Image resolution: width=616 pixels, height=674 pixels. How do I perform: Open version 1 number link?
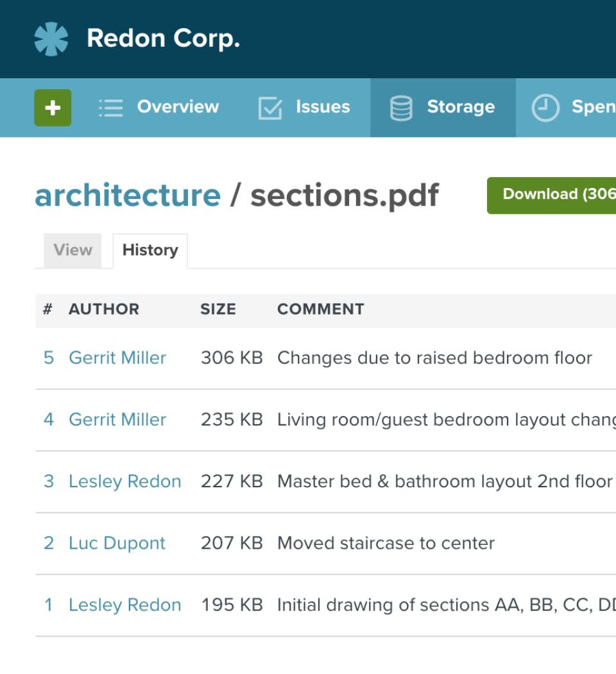click(49, 605)
